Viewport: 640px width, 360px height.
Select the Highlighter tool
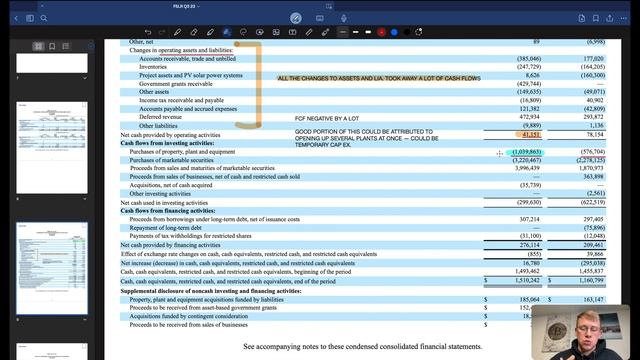tap(210, 32)
